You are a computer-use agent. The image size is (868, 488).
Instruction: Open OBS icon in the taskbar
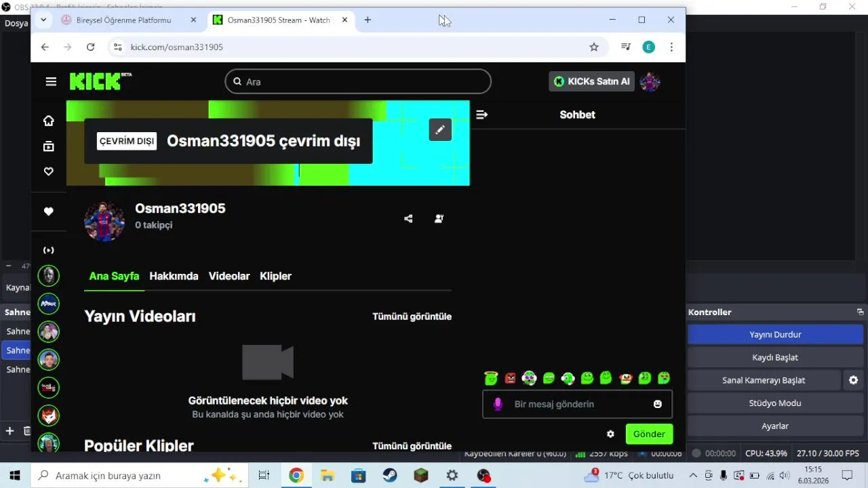coord(484,475)
